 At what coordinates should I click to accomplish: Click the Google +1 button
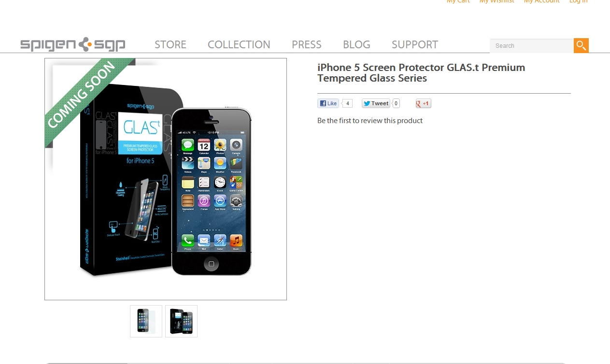(423, 103)
